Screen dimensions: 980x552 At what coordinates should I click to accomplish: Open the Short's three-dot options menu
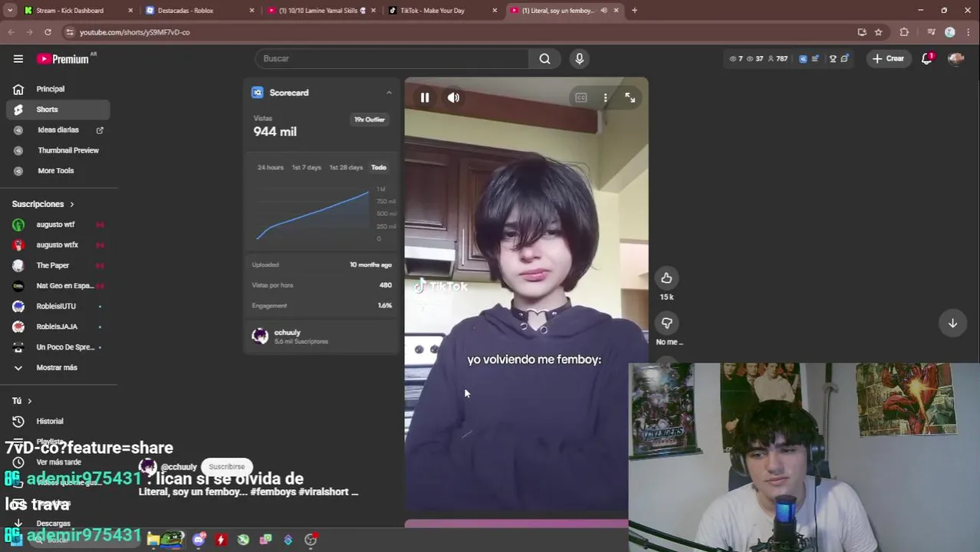pos(605,97)
